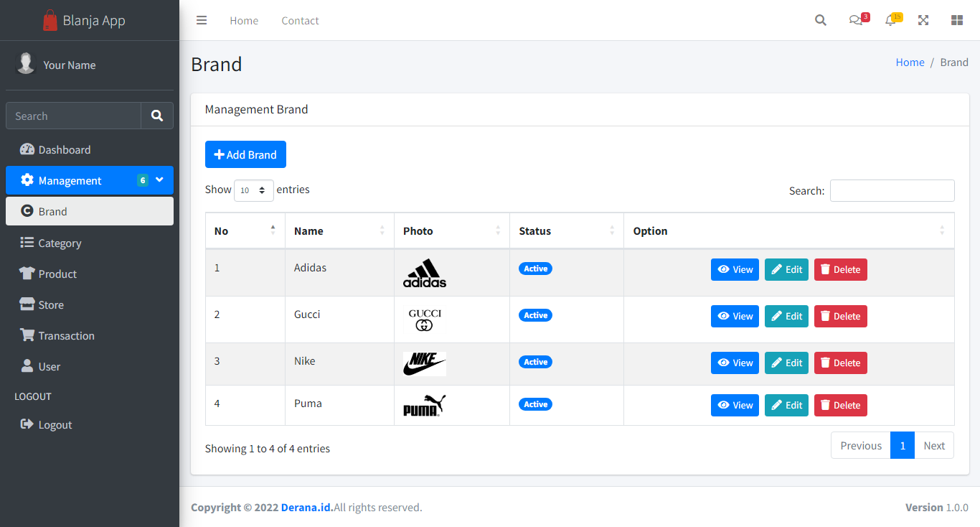Click the Nike logo photo

coord(425,364)
